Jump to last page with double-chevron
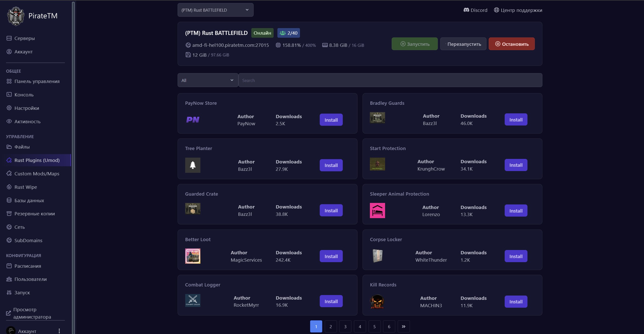This screenshot has width=644, height=334. [x=404, y=326]
